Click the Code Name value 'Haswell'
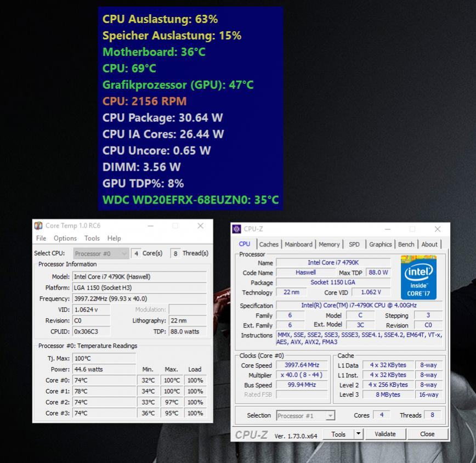Image resolution: width=476 pixels, height=463 pixels. tap(305, 272)
